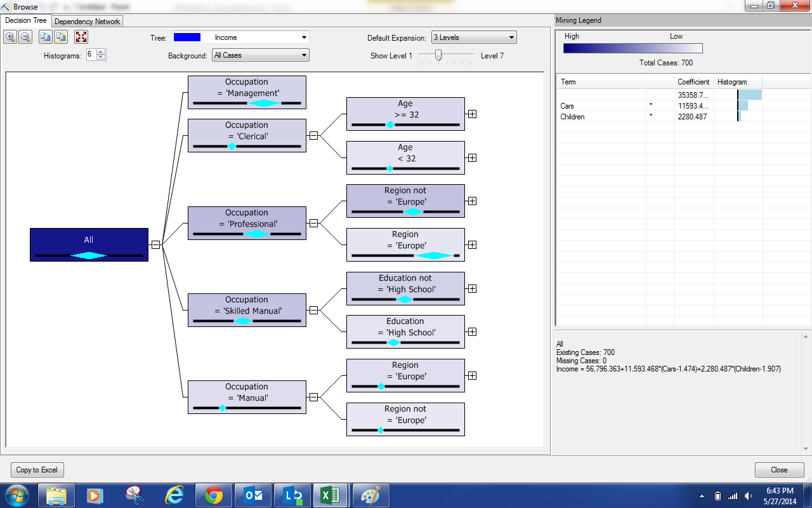This screenshot has width=812, height=508.
Task: Zoom out of the decision tree
Action: point(25,37)
